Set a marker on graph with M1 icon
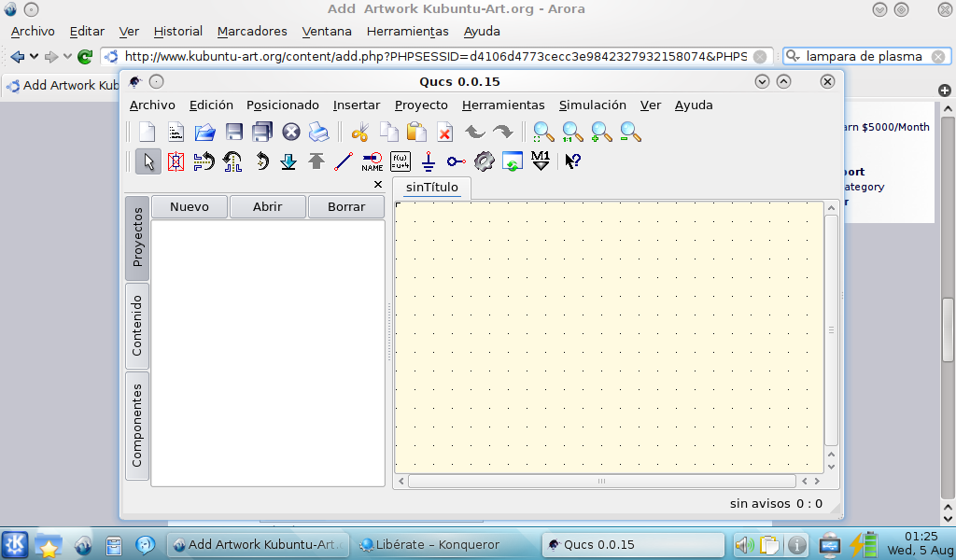The height and width of the screenshot is (560, 956). [x=541, y=161]
